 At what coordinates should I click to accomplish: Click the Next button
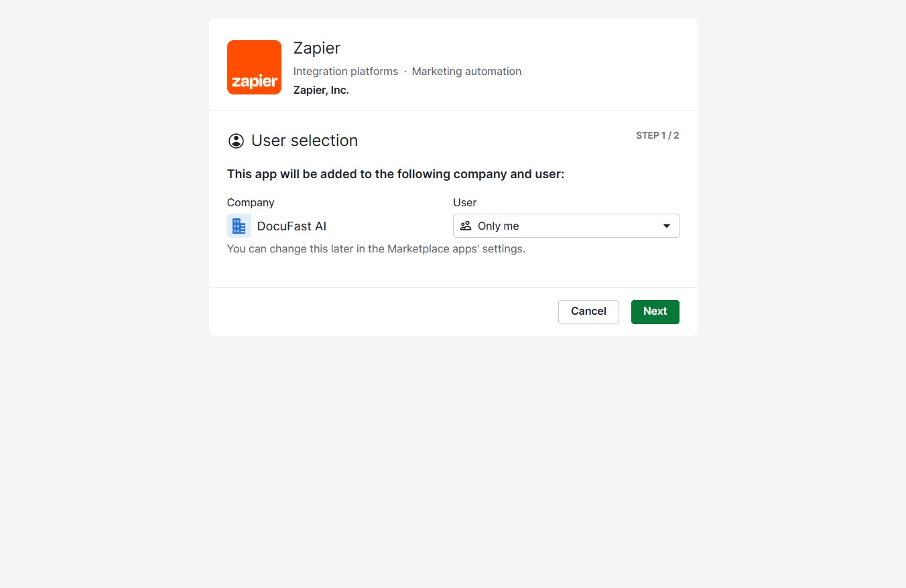(655, 311)
